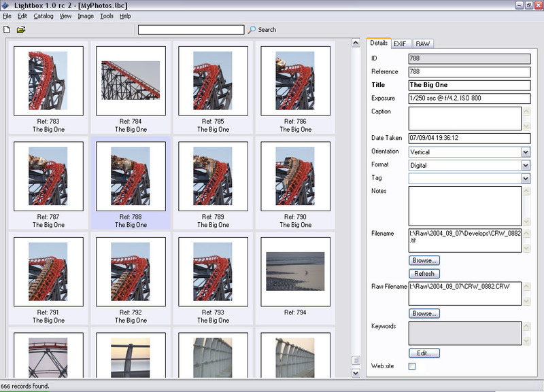Open the Catalog menu

44,16
